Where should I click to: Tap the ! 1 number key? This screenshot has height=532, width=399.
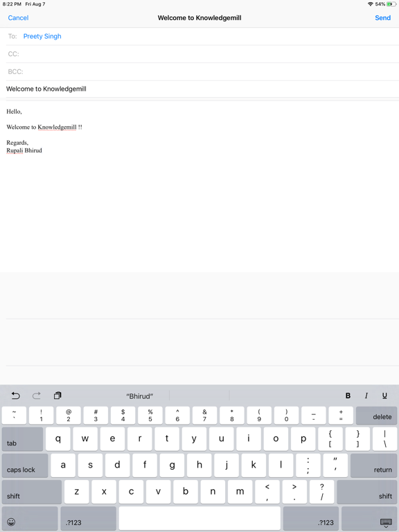[41, 416]
